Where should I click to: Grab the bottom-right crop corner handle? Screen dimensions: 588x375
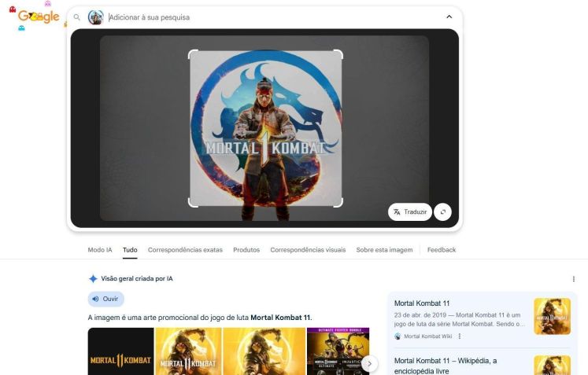(x=339, y=203)
